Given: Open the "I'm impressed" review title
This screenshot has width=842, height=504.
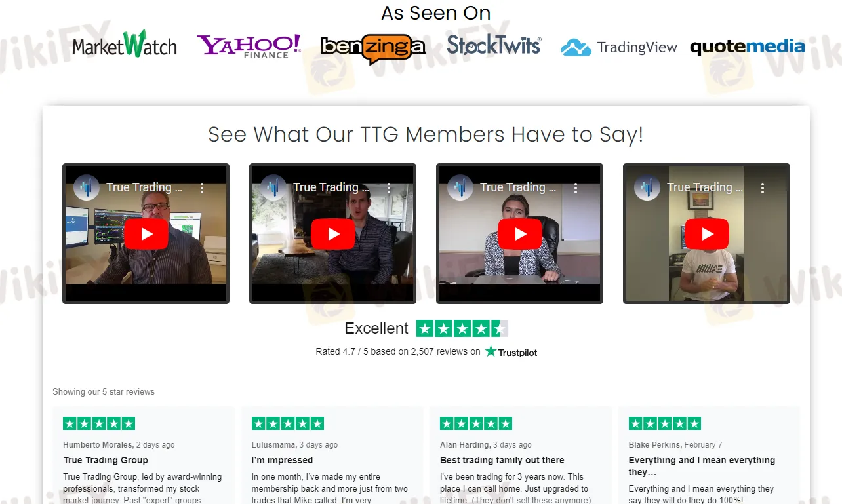Looking at the screenshot, I should pyautogui.click(x=282, y=460).
